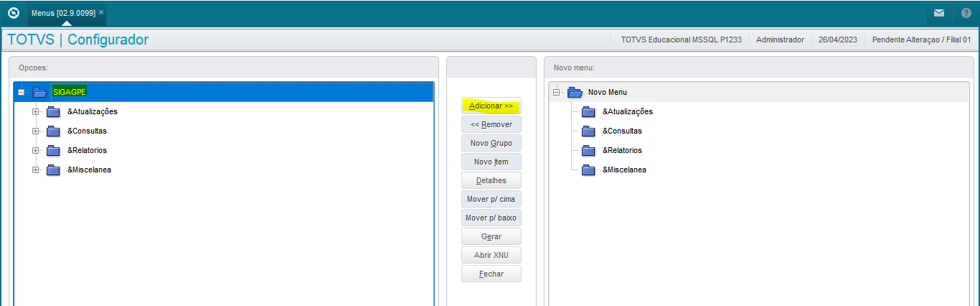Click the Opcoes: panel heading

pos(33,68)
